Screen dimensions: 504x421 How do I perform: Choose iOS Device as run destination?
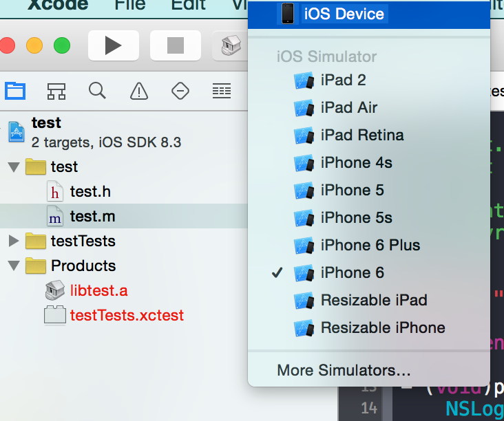coord(344,13)
